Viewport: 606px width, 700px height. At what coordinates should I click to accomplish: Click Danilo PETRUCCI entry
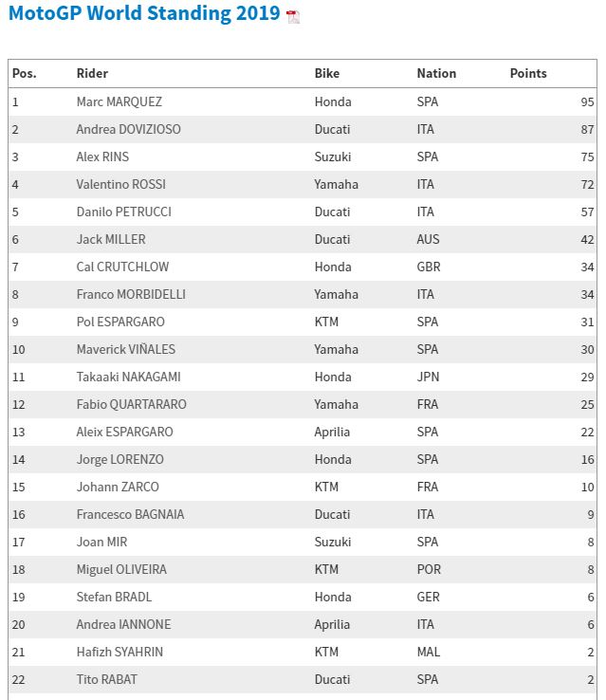click(123, 212)
